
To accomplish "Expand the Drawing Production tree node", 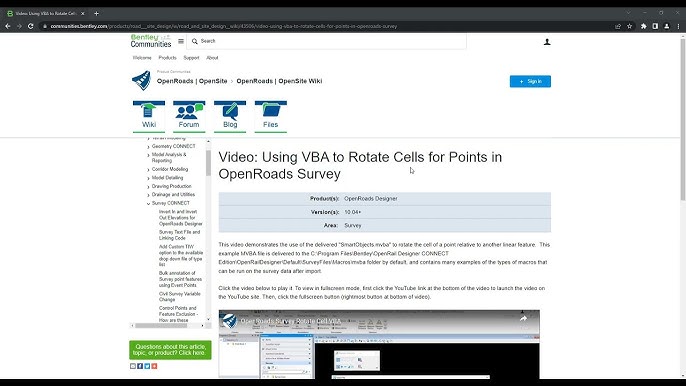I will [x=148, y=187].
